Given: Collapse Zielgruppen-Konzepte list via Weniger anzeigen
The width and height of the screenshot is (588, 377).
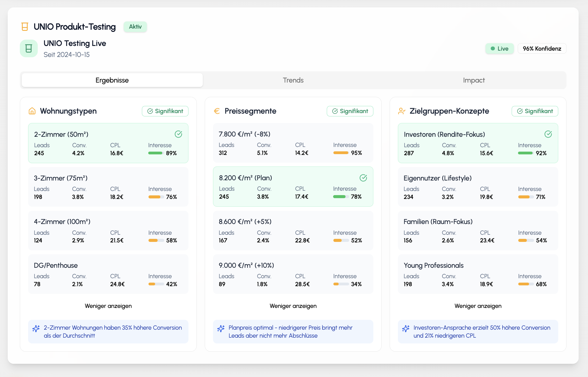Looking at the screenshot, I should (x=478, y=306).
